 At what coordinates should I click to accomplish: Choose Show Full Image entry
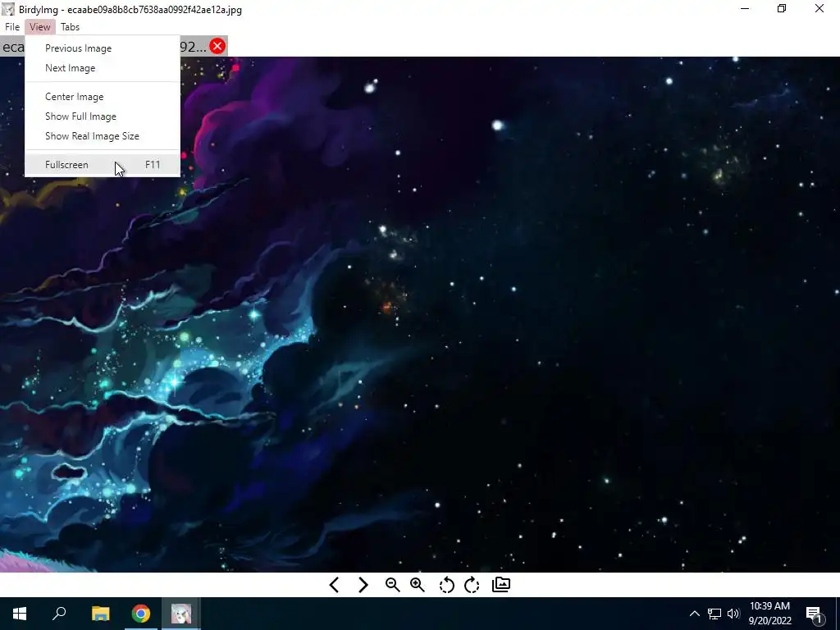click(x=103, y=116)
